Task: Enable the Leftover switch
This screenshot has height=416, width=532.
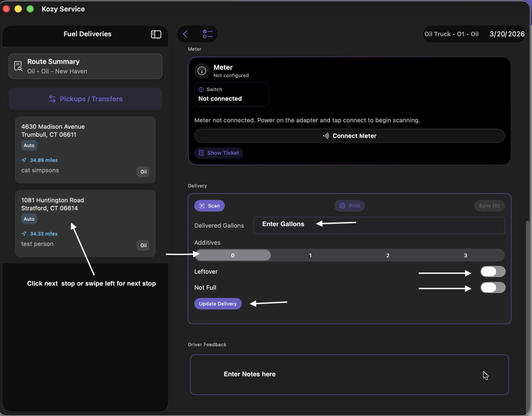Action: coord(492,271)
